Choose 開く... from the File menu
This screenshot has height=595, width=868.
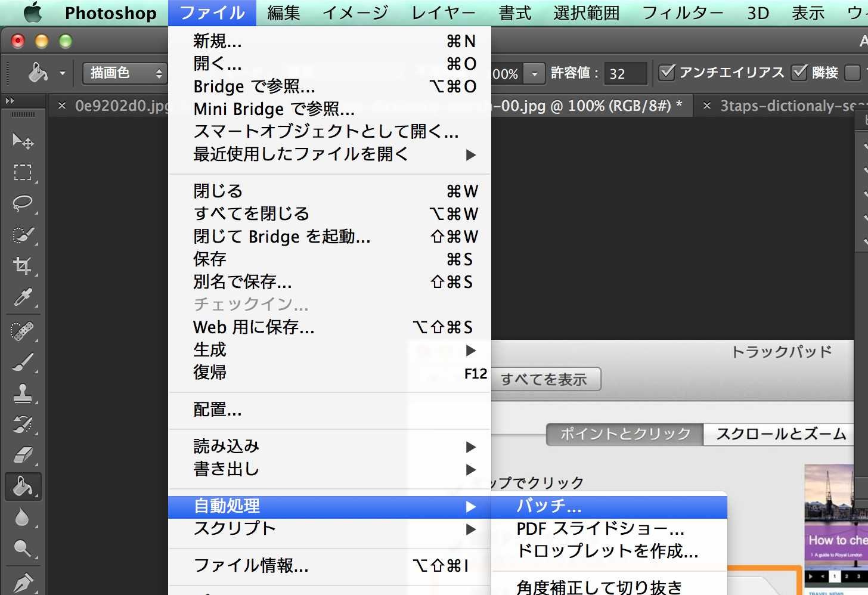click(x=330, y=64)
